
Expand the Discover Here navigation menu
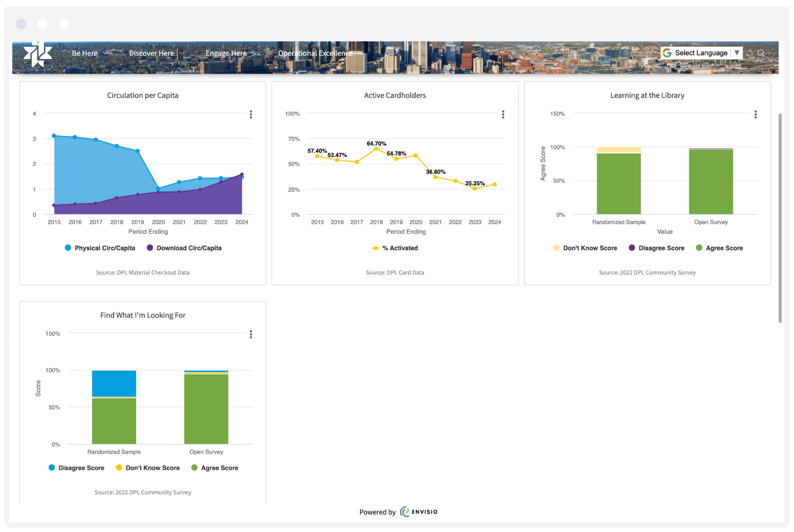tap(156, 53)
